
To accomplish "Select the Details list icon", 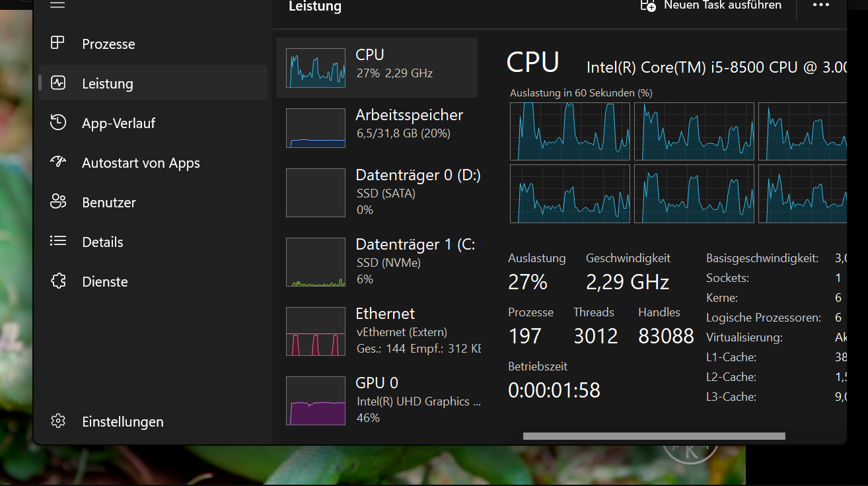I will (58, 242).
